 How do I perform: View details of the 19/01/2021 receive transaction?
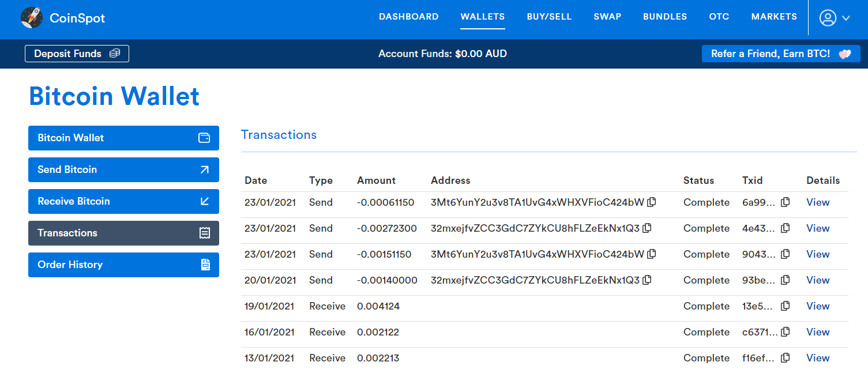[818, 306]
